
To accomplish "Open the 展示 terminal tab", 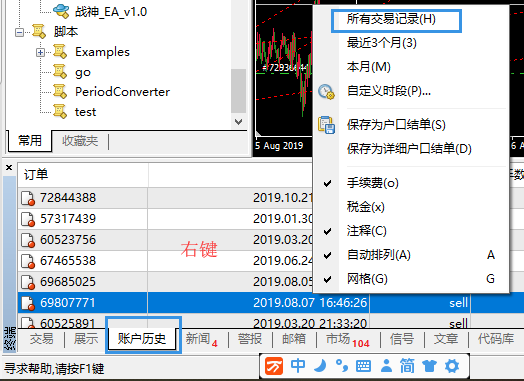I will coord(86,339).
